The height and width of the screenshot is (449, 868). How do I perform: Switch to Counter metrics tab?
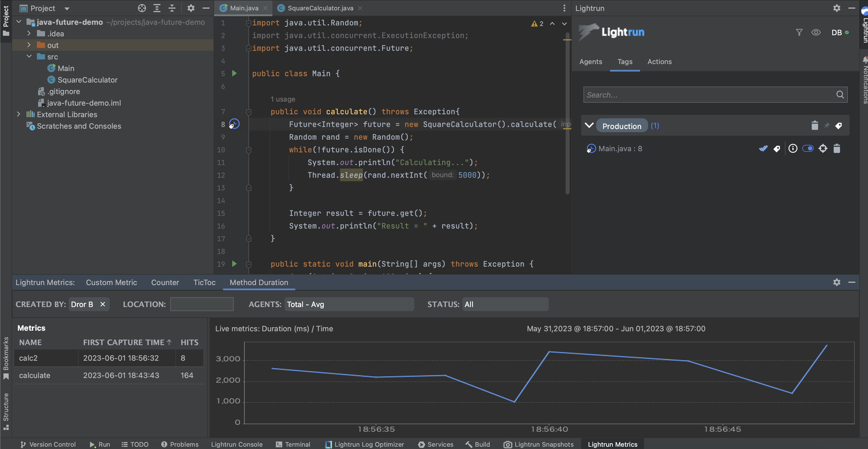[x=165, y=282]
